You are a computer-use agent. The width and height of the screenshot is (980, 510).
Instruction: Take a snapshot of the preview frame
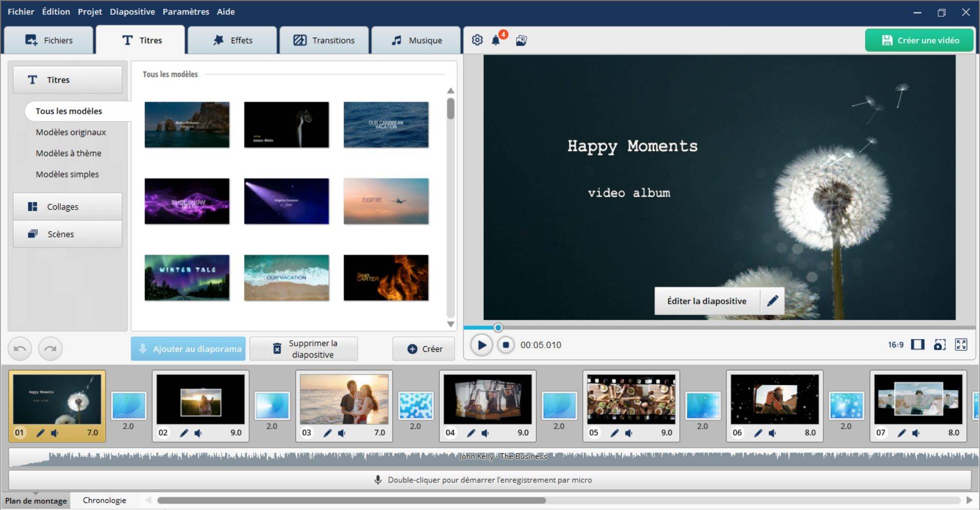coord(939,345)
